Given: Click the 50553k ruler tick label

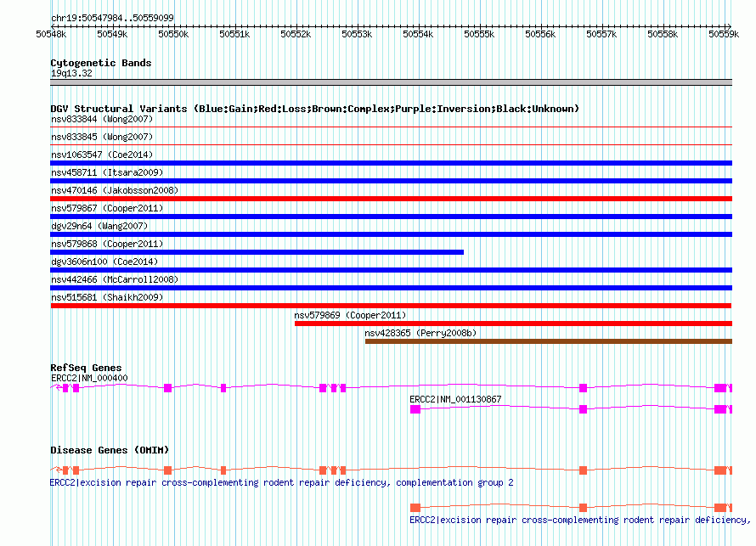Looking at the screenshot, I should (x=357, y=34).
